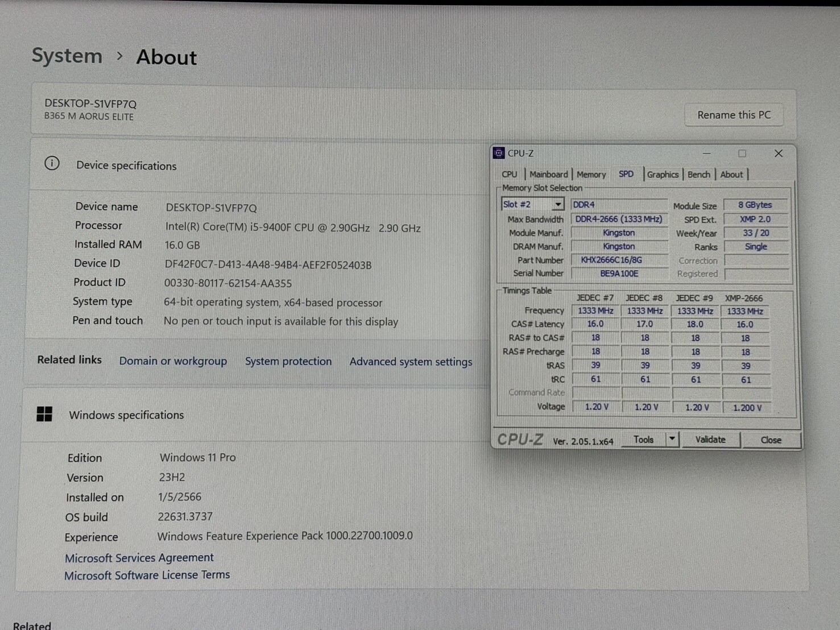Click the Product ID value 00330-80117-62154-AA355
The width and height of the screenshot is (840, 630).
tap(228, 283)
